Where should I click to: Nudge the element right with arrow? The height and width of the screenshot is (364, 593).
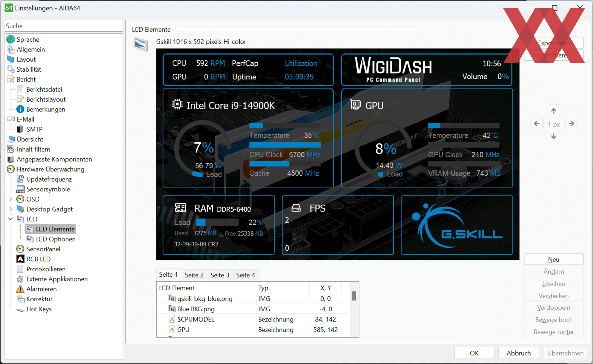pos(571,124)
